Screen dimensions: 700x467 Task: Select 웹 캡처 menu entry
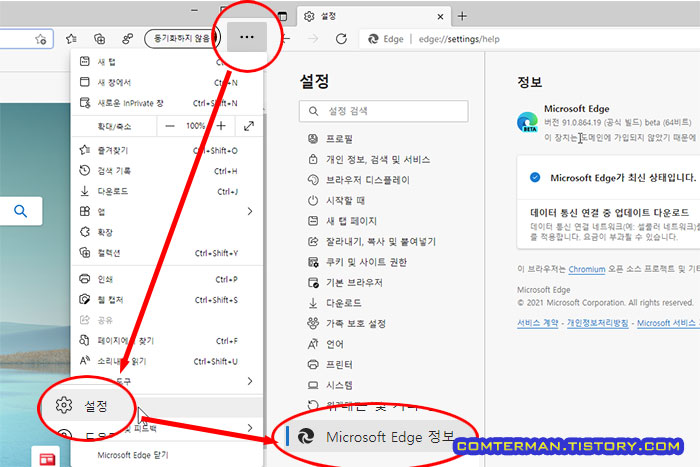(x=167, y=300)
